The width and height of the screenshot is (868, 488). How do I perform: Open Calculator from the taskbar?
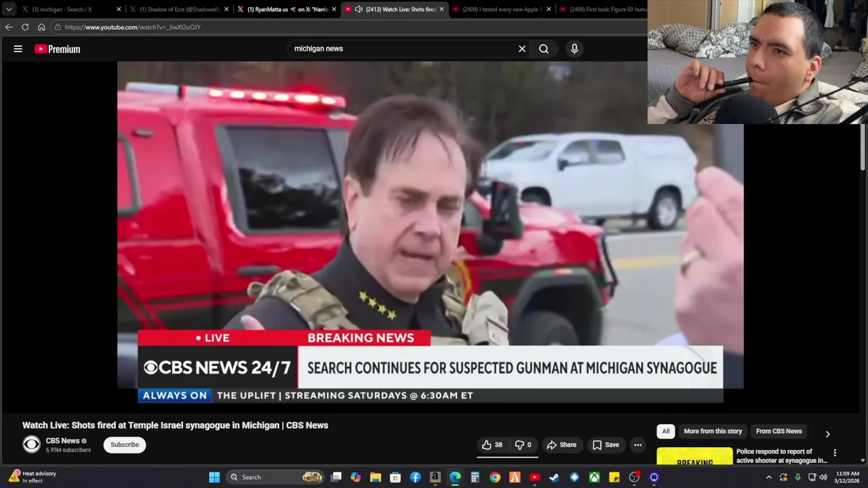coord(475,477)
